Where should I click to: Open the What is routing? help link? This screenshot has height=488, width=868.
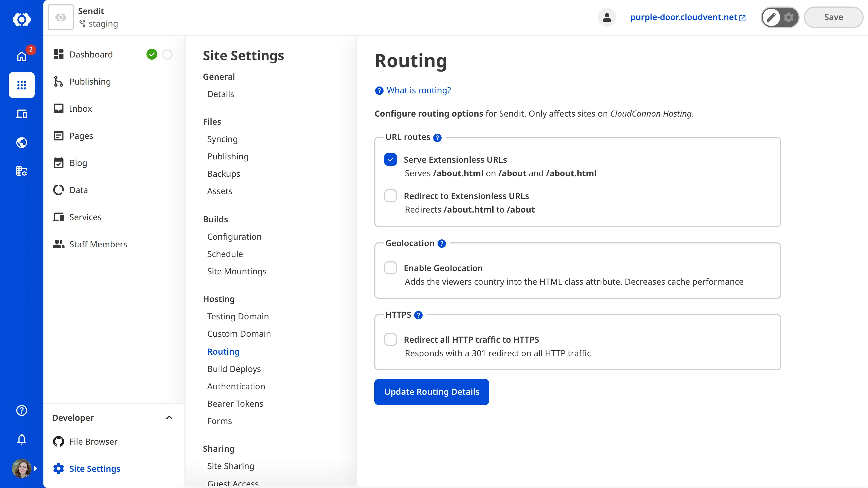(419, 90)
